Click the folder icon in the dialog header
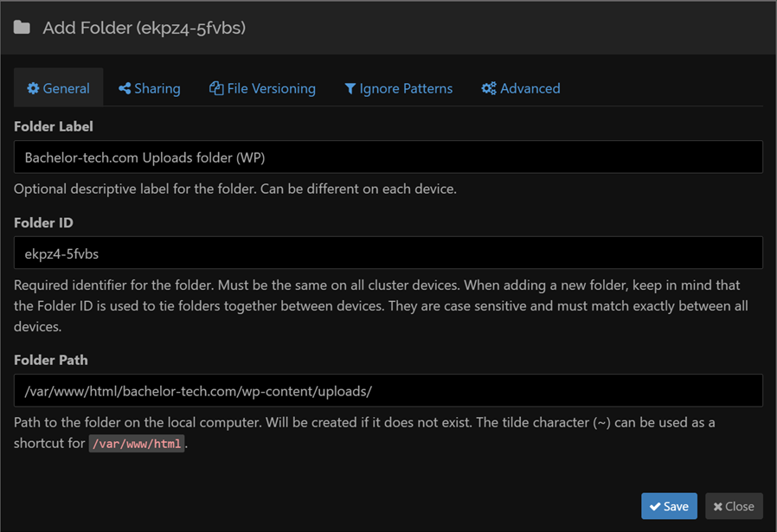The width and height of the screenshot is (777, 532). click(22, 28)
